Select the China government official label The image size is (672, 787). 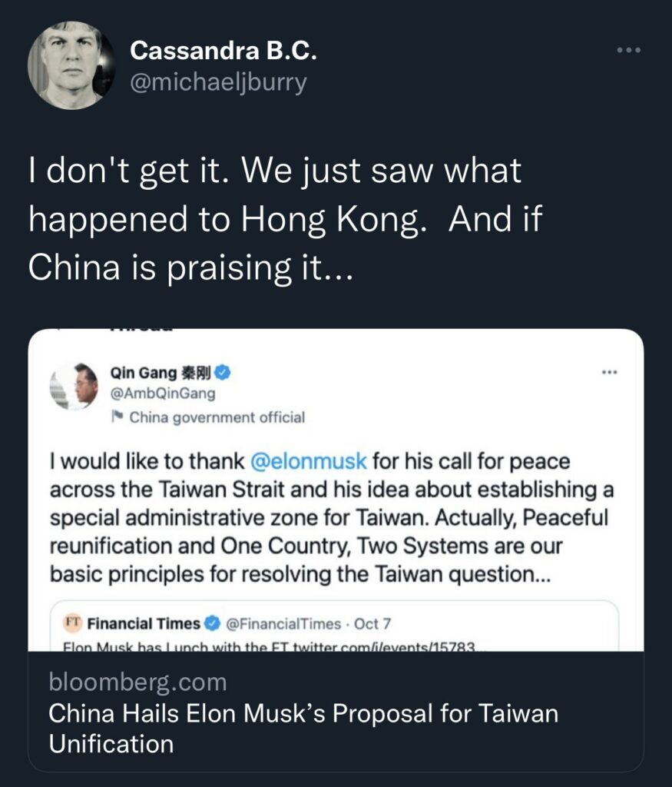point(217,418)
